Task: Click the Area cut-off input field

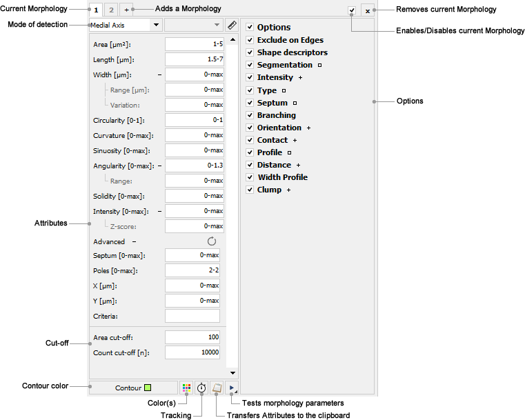Action: click(192, 337)
